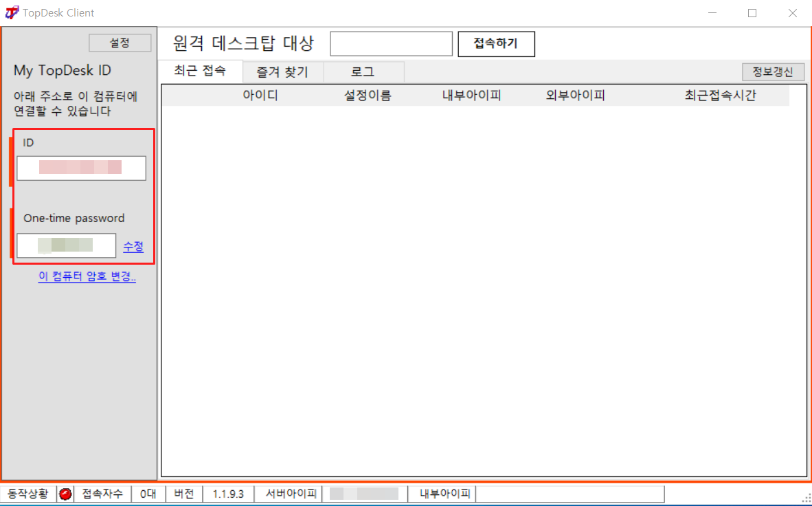Maximize the TopDesk Client window
Viewport: 812px width, 506px height.
click(x=752, y=13)
